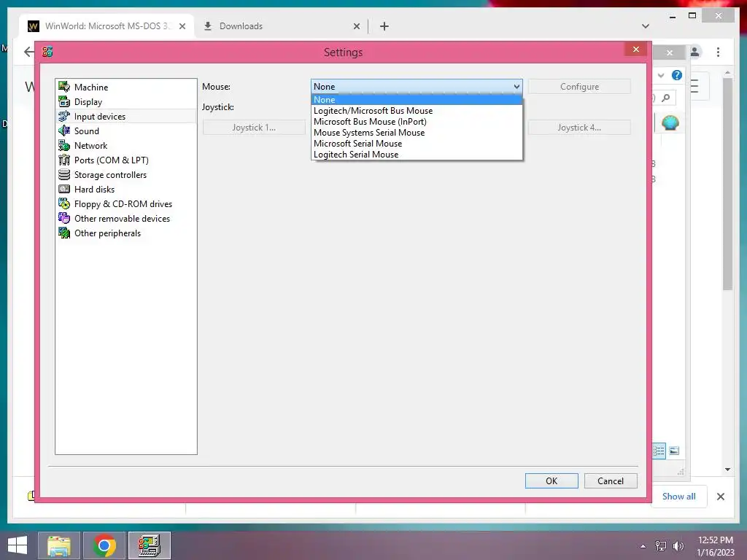Image resolution: width=747 pixels, height=560 pixels.
Task: Click the Chrome profile avatar icon
Action: click(x=695, y=52)
